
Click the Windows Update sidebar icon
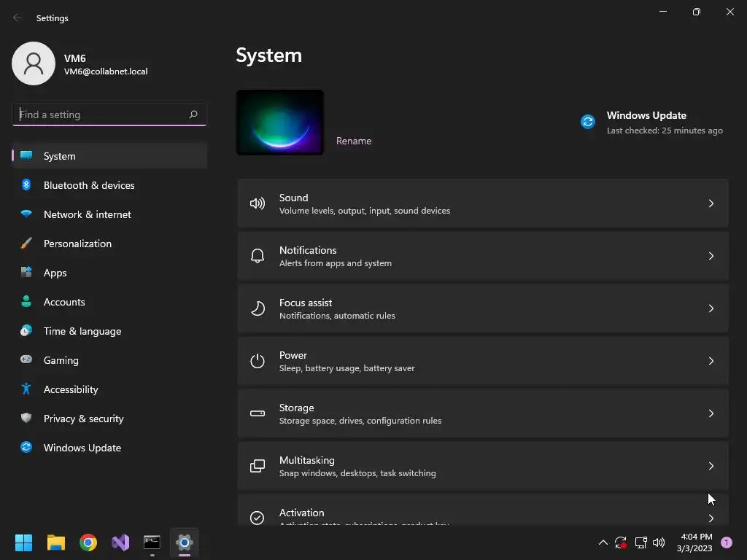26,447
